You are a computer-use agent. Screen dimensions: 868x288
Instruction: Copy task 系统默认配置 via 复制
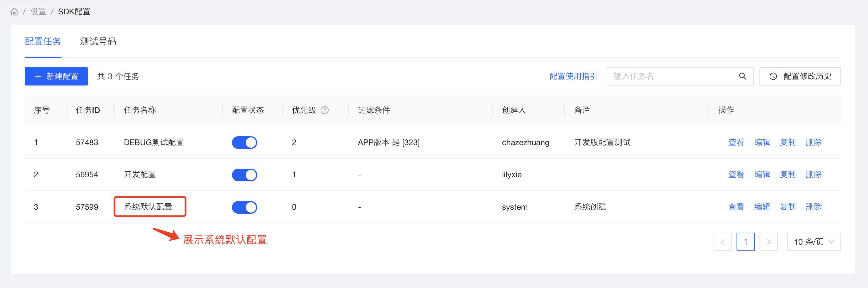[x=787, y=207]
